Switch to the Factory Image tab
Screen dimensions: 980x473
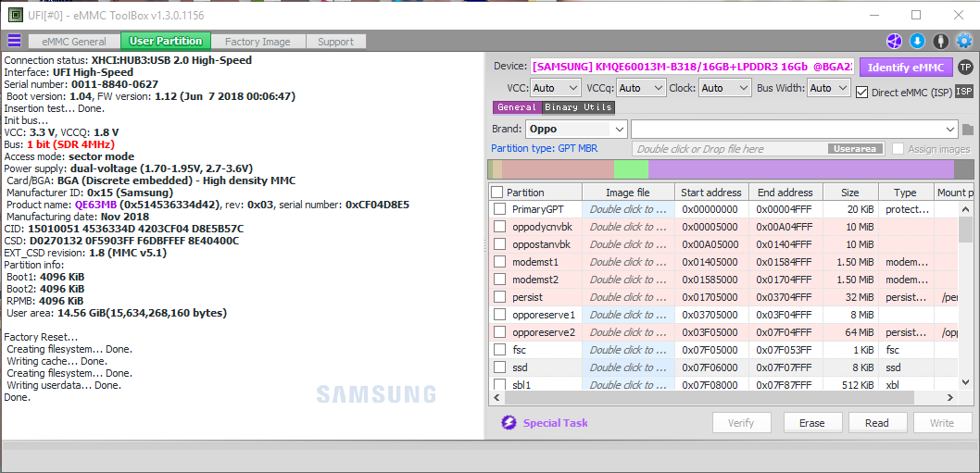click(258, 42)
